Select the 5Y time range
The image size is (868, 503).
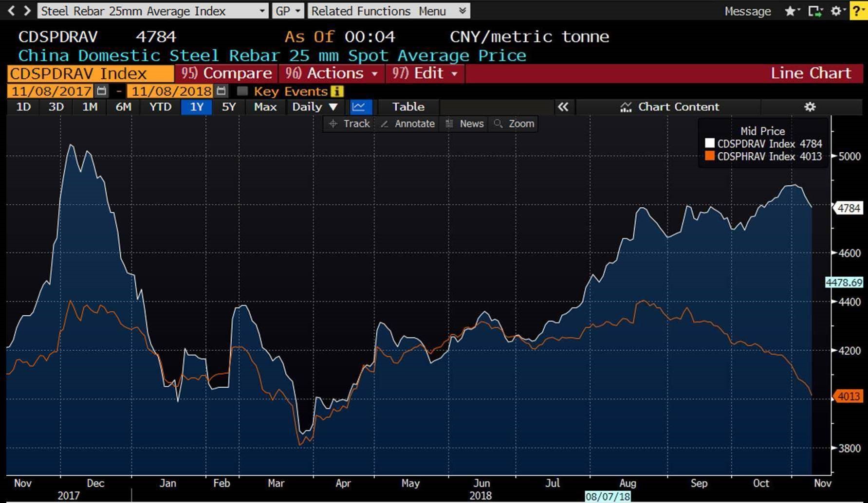(x=228, y=107)
